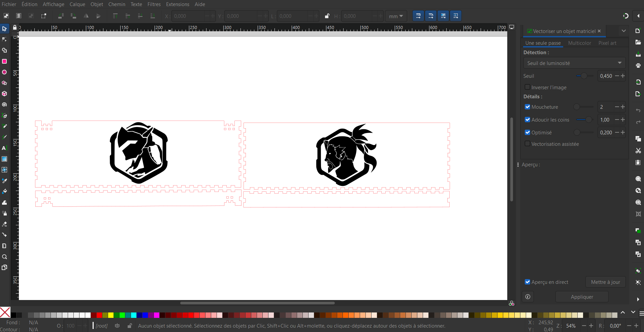Pick the Rectangle tool
Image resolution: width=644 pixels, height=332 pixels.
coord(4,61)
